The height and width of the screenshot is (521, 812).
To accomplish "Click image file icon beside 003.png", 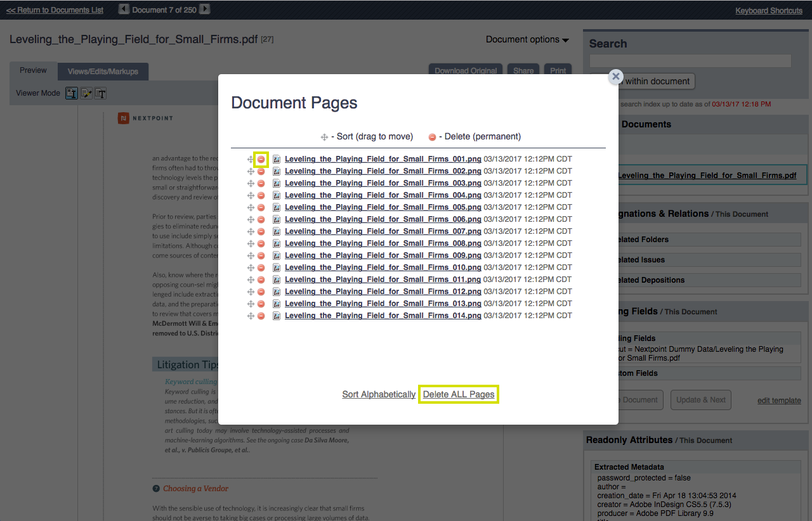I will coord(277,183).
